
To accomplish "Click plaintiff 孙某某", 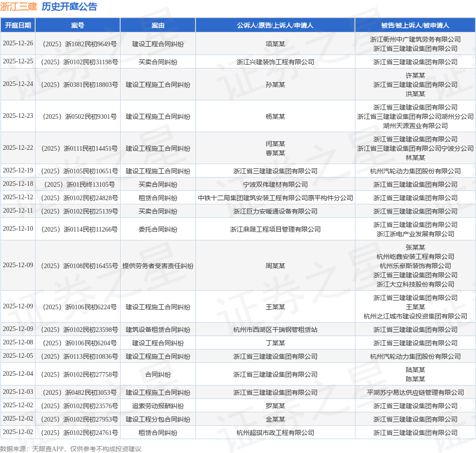I will click(275, 85).
